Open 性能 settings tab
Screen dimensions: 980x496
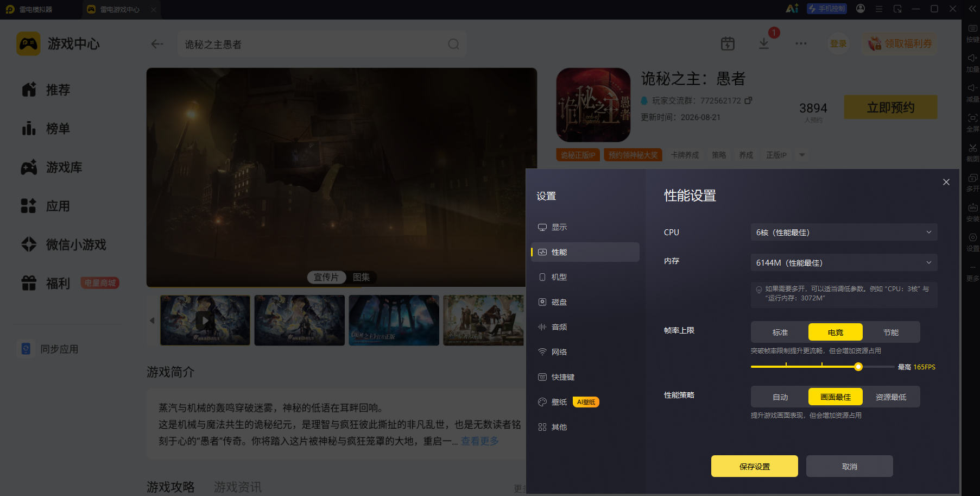(585, 252)
